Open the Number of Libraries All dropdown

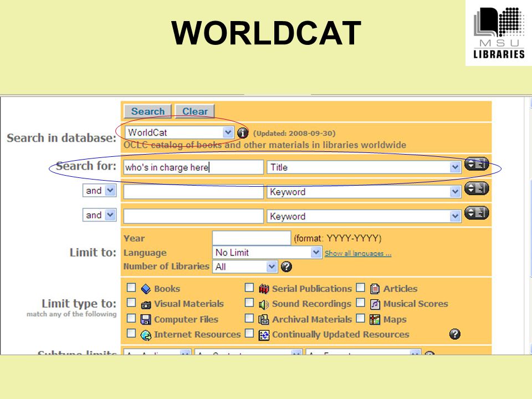click(x=245, y=267)
